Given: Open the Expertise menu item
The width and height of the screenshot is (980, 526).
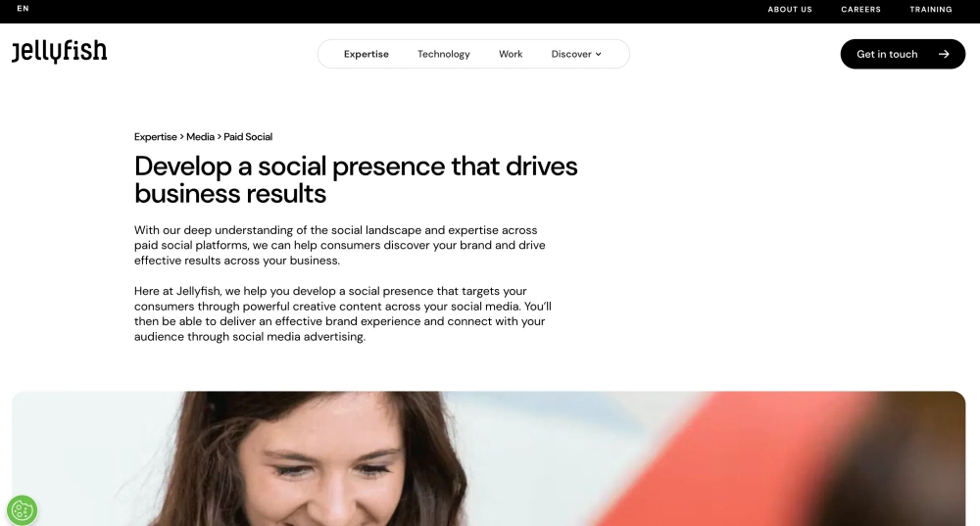Looking at the screenshot, I should click(367, 54).
